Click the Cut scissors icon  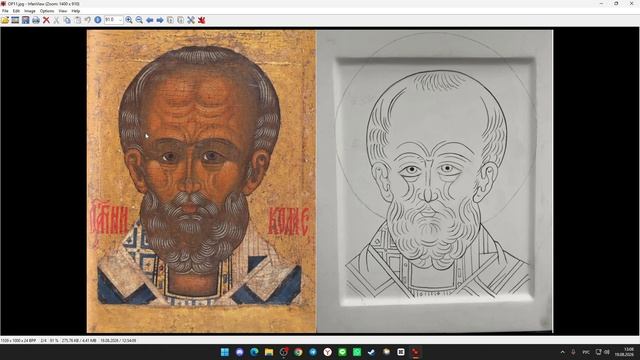[x=57, y=20]
